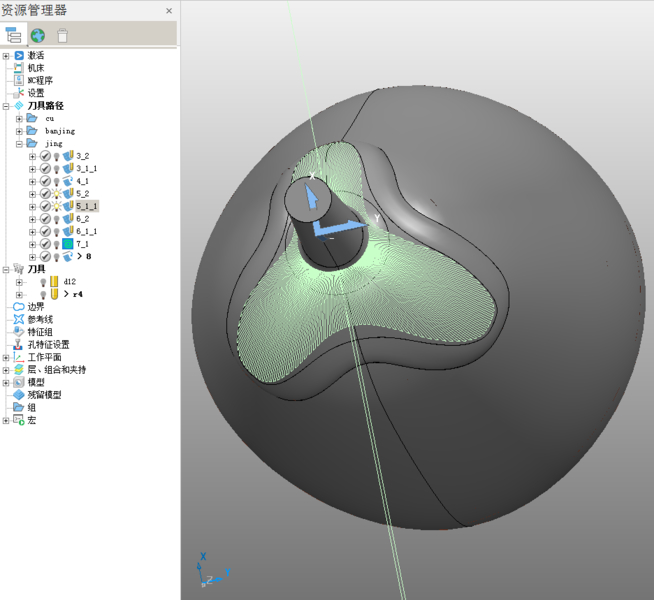Toggle the lightbulb for toolpath 5_2

57,194
